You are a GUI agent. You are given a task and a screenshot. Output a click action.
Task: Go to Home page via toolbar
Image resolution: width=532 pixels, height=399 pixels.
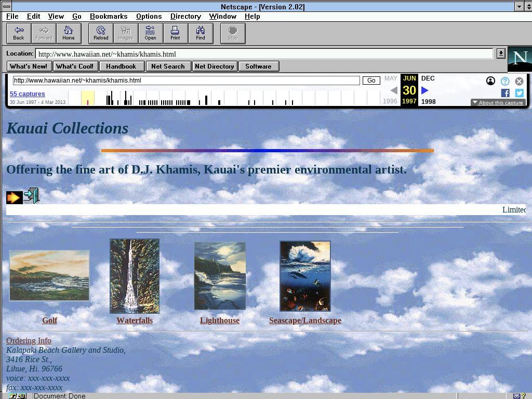coord(69,33)
